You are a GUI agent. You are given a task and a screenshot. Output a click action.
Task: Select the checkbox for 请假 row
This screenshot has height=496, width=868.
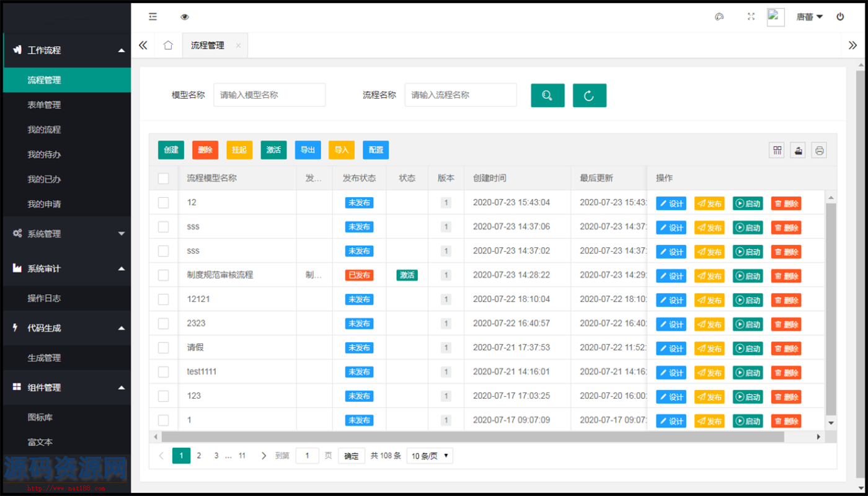[164, 348]
